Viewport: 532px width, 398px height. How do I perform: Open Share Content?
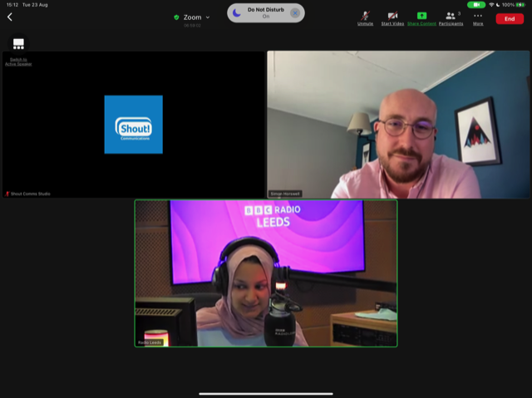tap(421, 18)
